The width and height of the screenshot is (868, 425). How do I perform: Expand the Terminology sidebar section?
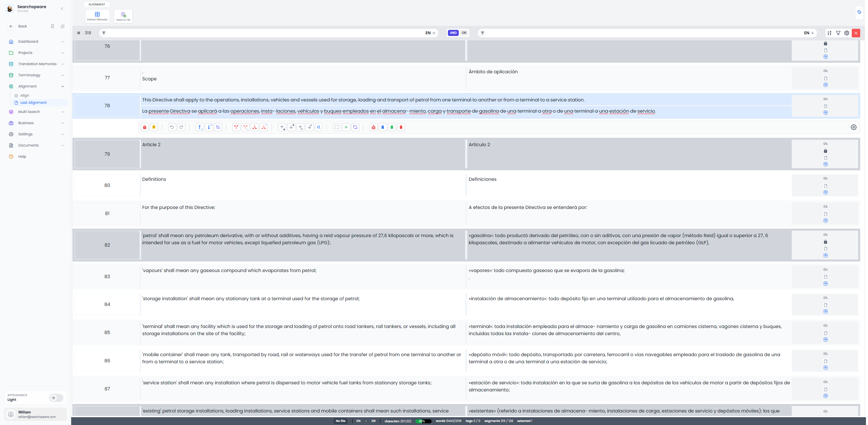point(29,75)
